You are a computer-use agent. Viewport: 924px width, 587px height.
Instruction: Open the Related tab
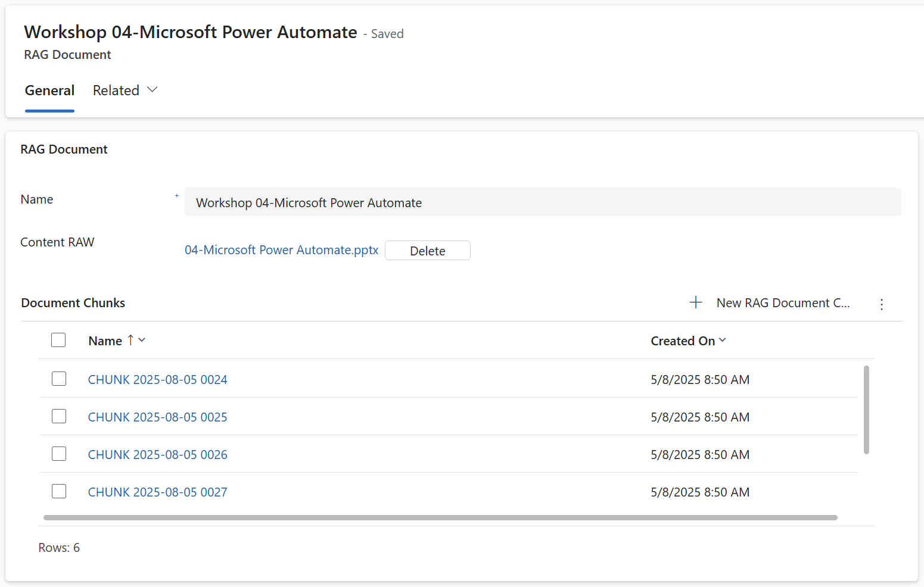[x=116, y=90]
